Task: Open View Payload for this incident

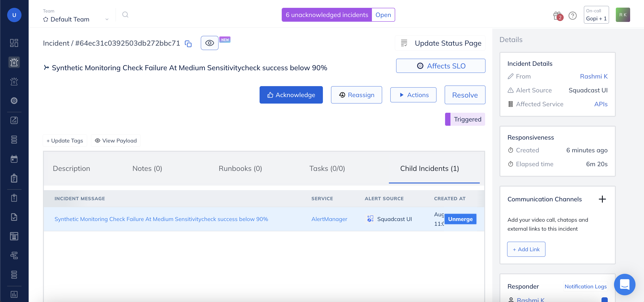Action: 115,140
